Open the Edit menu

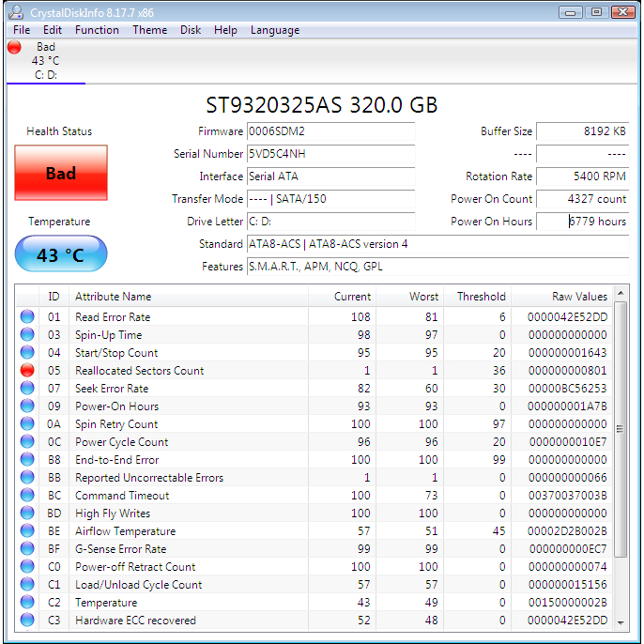click(53, 30)
